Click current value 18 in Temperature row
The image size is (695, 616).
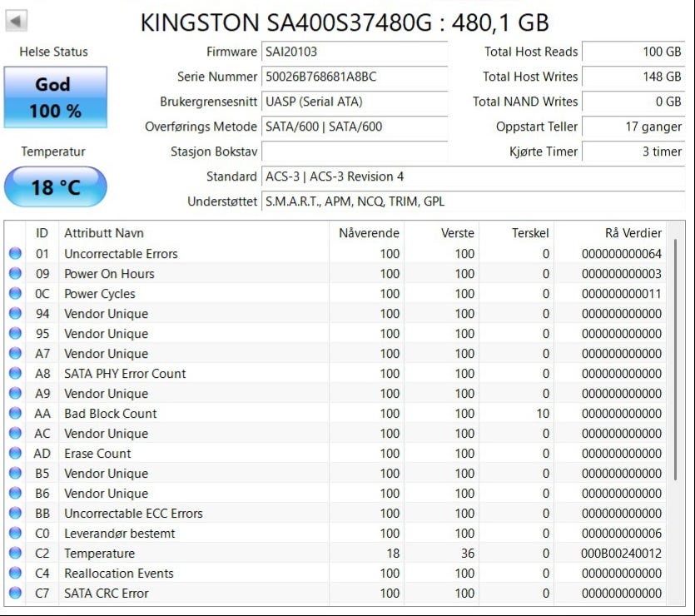[x=393, y=553]
